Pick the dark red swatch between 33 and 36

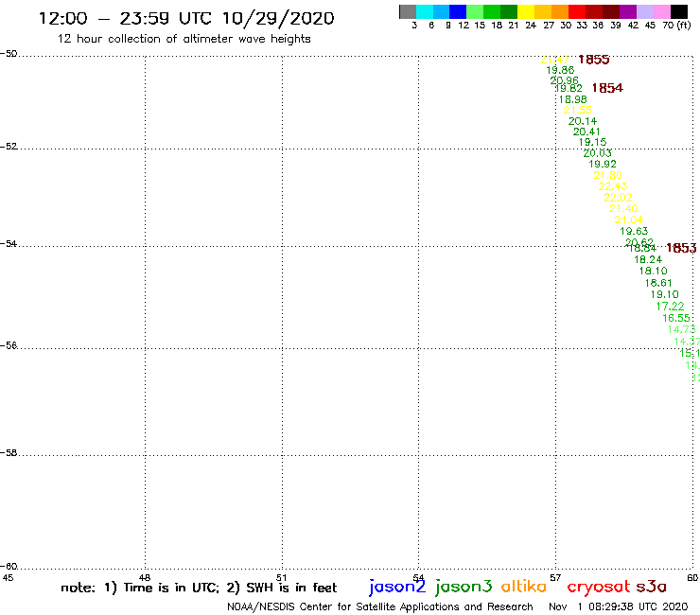(594, 11)
